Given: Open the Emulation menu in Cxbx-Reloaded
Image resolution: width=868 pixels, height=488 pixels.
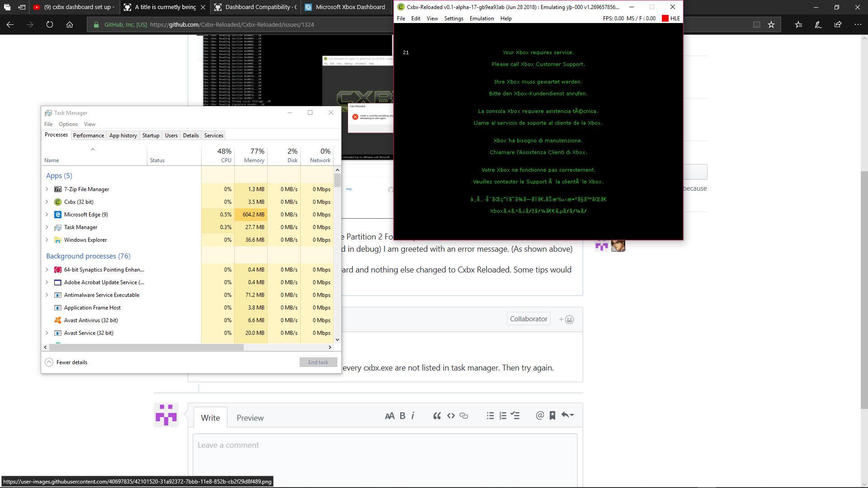Looking at the screenshot, I should 481,18.
